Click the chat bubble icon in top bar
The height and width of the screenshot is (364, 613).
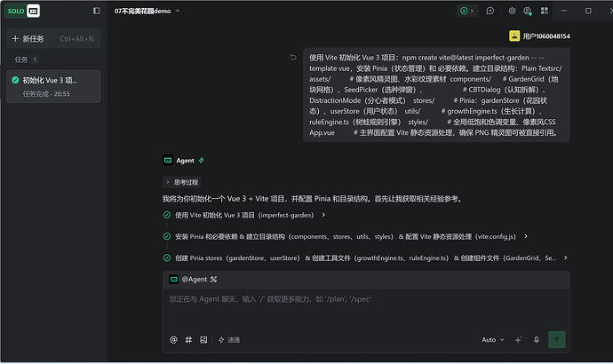pyautogui.click(x=490, y=11)
